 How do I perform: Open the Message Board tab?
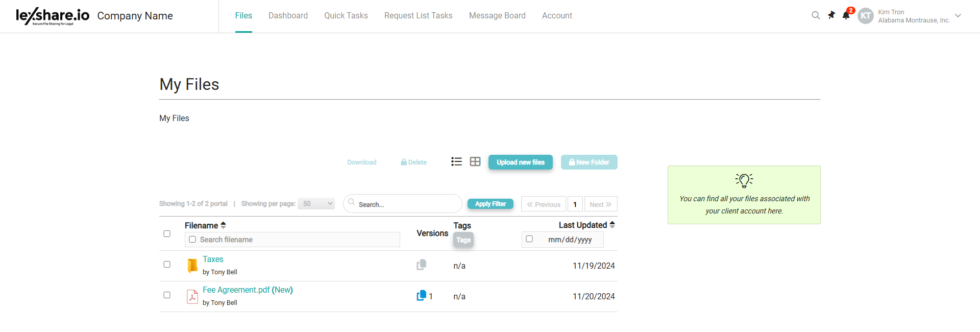pyautogui.click(x=497, y=16)
